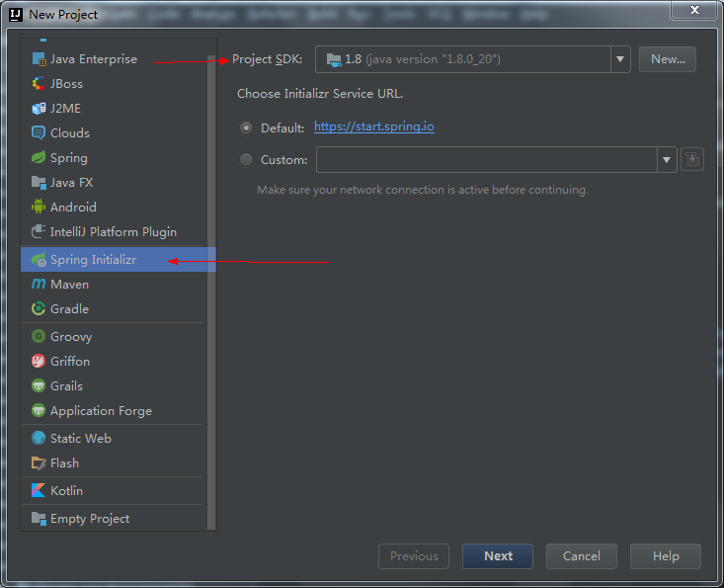Select Static Web project type
Image resolution: width=724 pixels, height=588 pixels.
click(80, 439)
